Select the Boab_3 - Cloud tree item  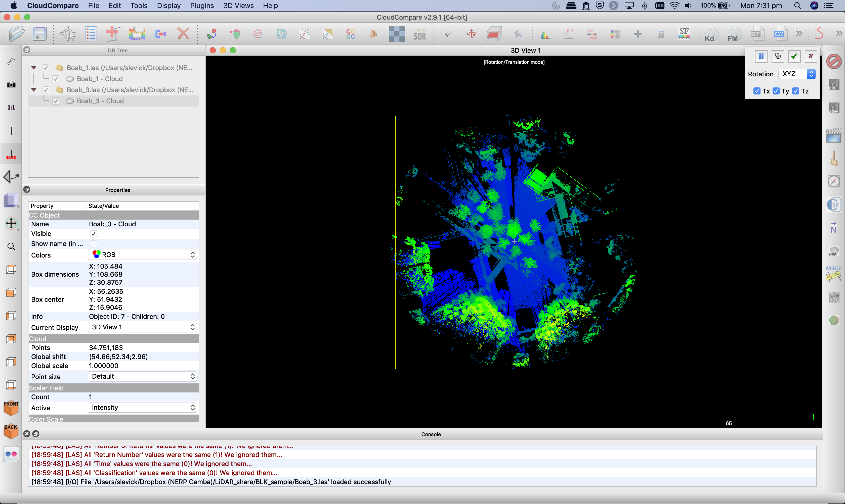tap(100, 101)
